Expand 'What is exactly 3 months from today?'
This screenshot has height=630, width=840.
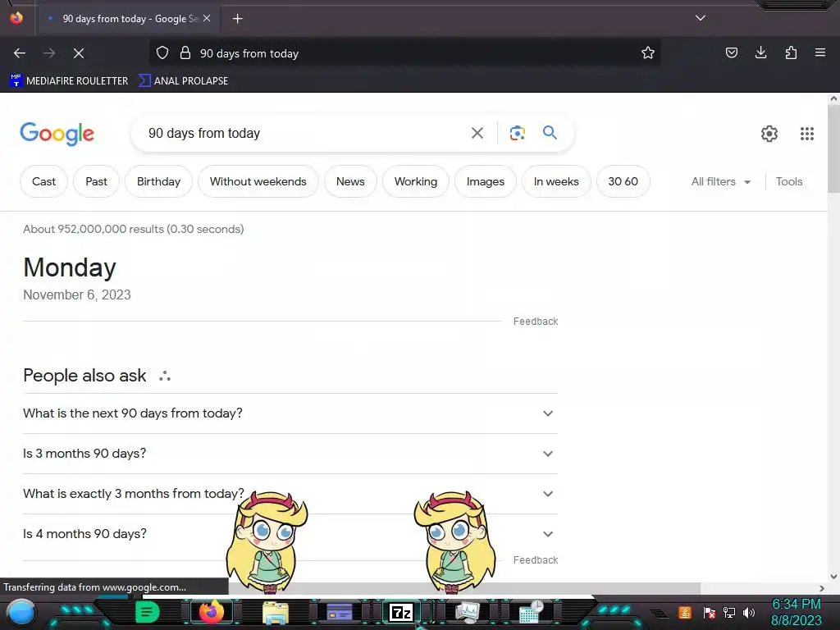pos(290,494)
